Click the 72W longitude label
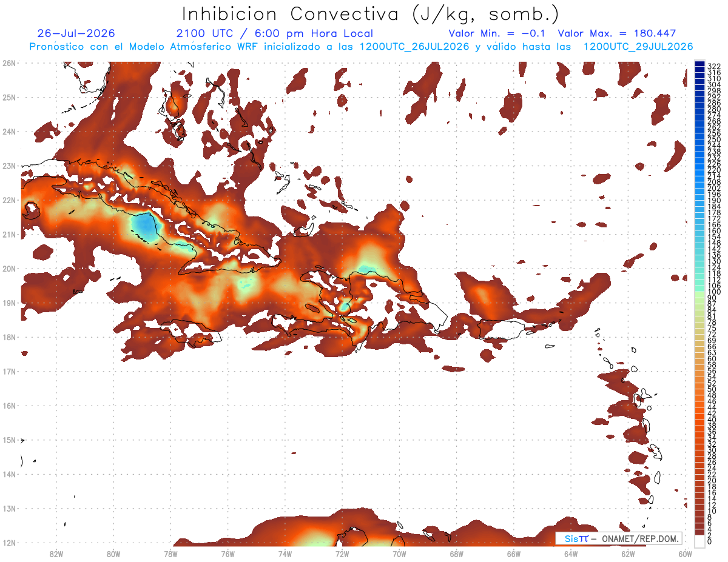 tap(342, 554)
